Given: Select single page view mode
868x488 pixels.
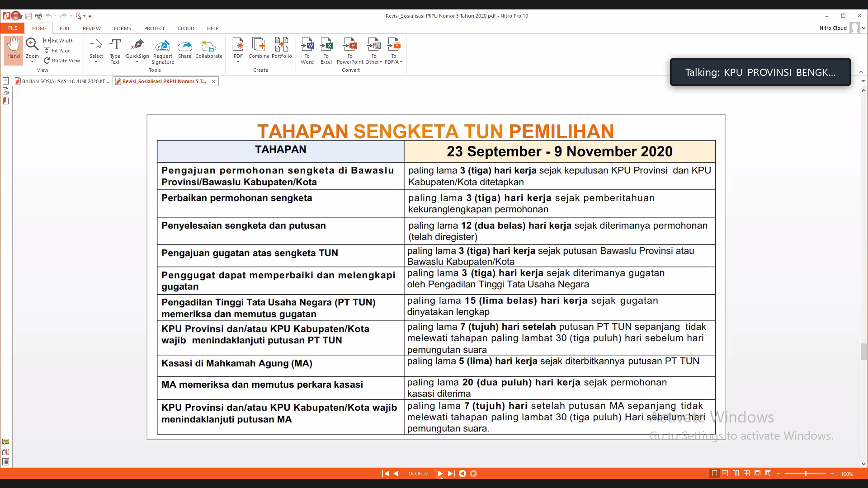Looking at the screenshot, I should pos(714,474).
